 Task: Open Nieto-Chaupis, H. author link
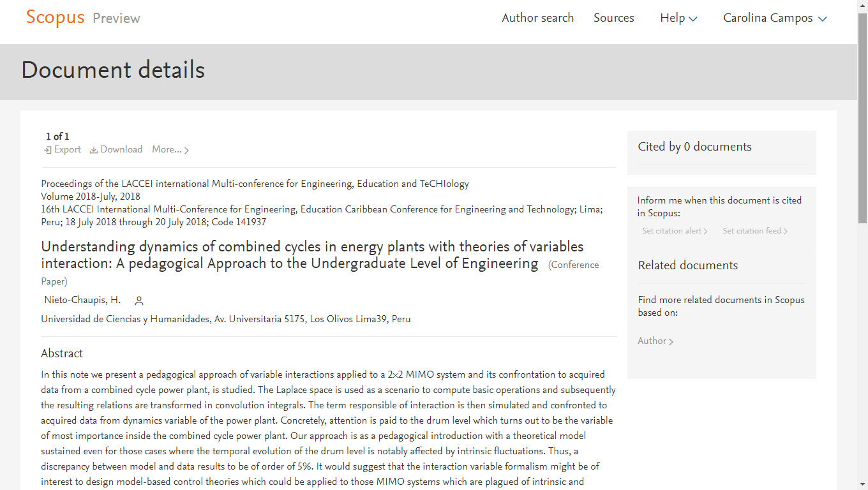click(82, 300)
